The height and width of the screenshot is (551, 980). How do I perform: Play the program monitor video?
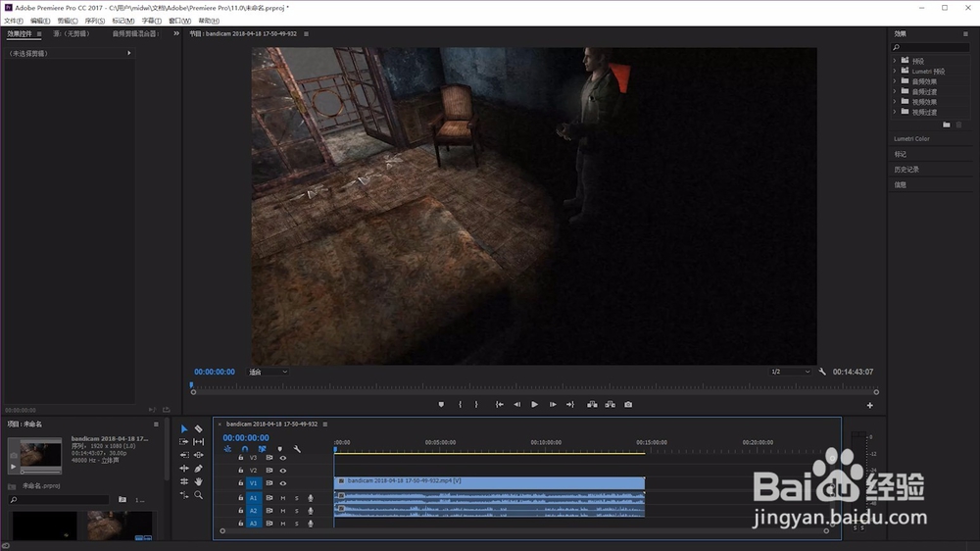534,405
